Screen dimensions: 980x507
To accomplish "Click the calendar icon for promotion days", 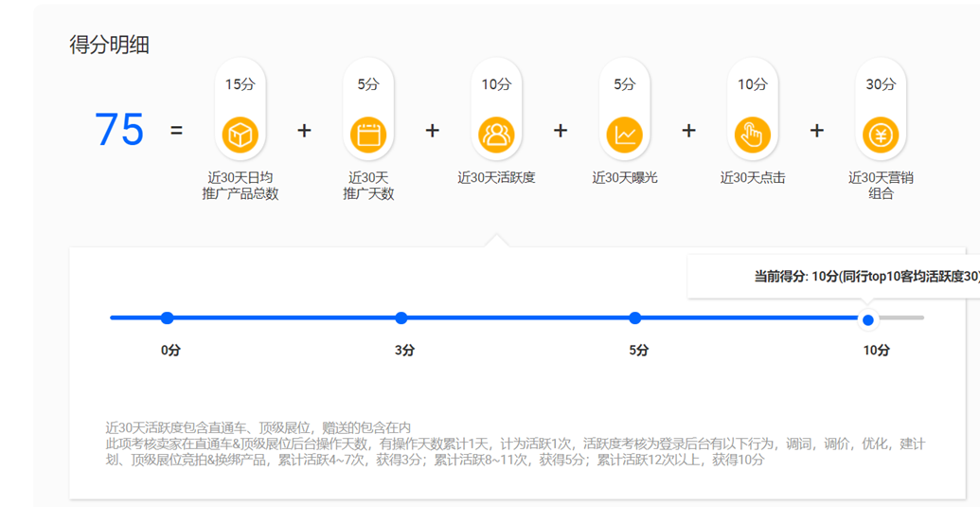I will click(x=368, y=135).
